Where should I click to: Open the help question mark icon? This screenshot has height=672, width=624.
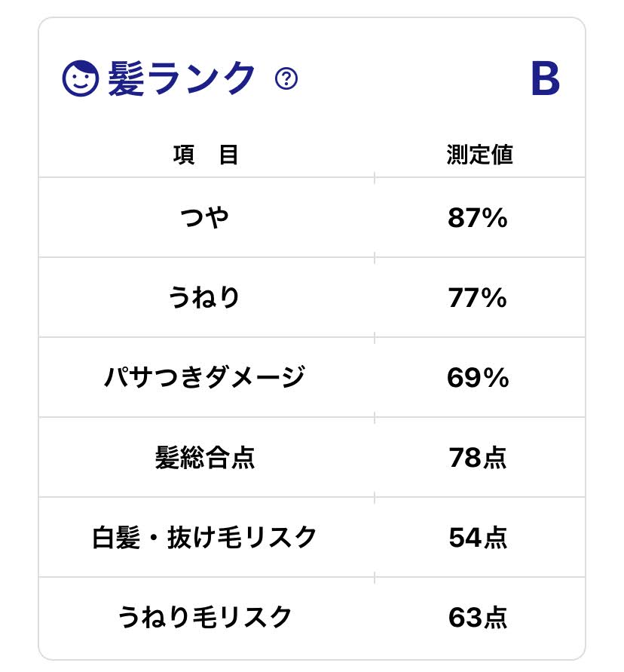point(286,78)
